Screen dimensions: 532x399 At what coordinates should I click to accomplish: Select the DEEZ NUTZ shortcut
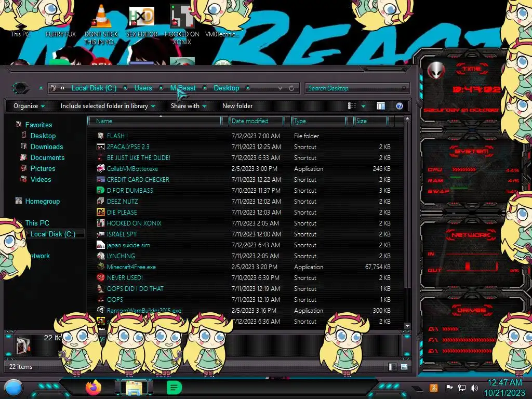[123, 201]
